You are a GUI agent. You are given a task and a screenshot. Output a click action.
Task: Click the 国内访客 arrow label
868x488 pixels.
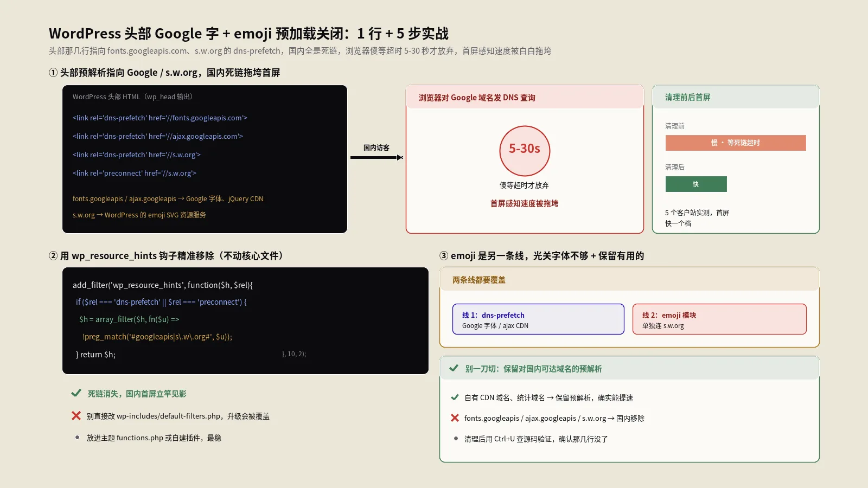376,147
